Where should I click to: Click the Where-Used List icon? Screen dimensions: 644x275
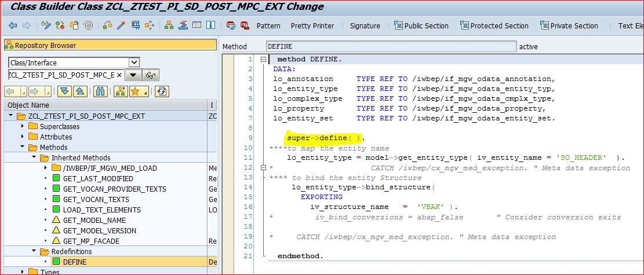[150, 25]
